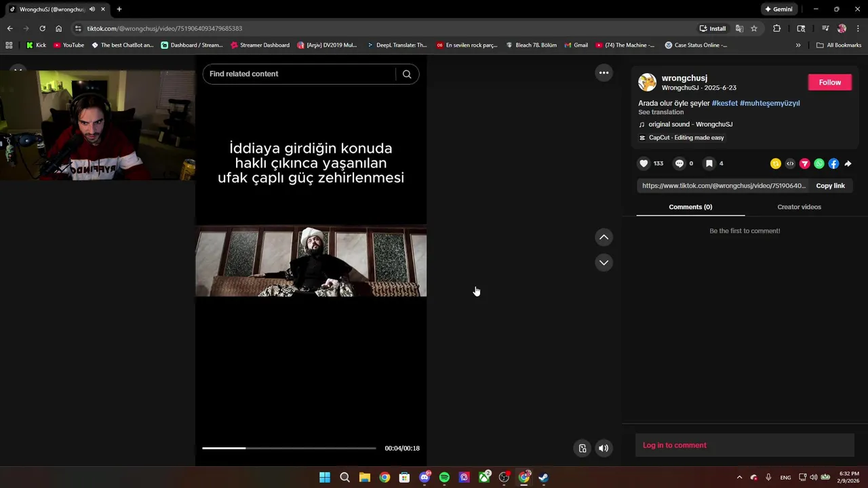The height and width of the screenshot is (488, 868).
Task: Open Gemini in Chrome
Action: (x=778, y=9)
